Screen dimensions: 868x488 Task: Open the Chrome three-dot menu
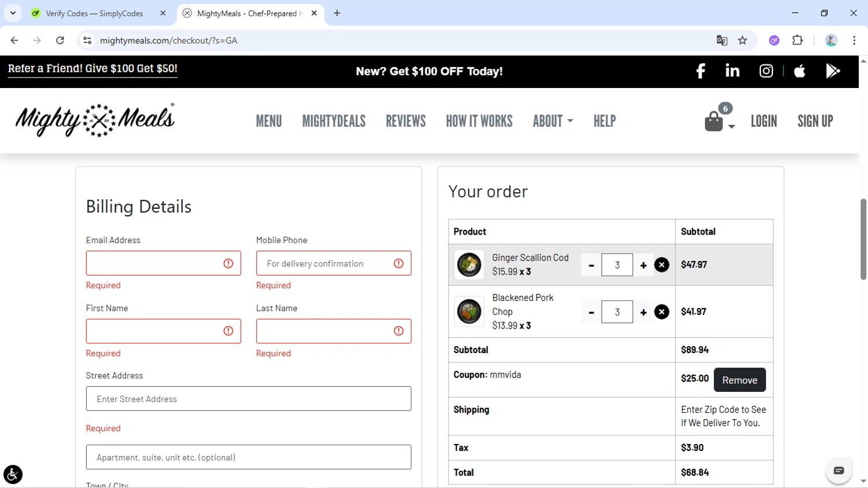pyautogui.click(x=854, y=41)
